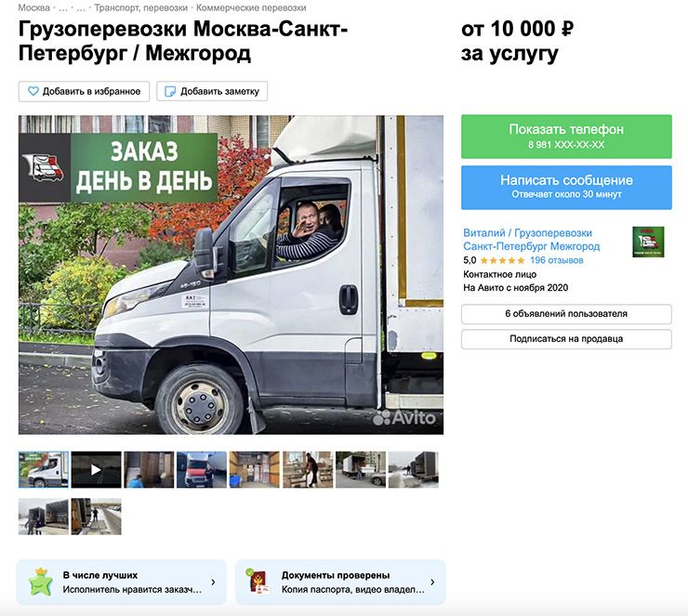Image resolution: width=688 pixels, height=616 pixels.
Task: Click the Написать сообщение button
Action: click(566, 187)
